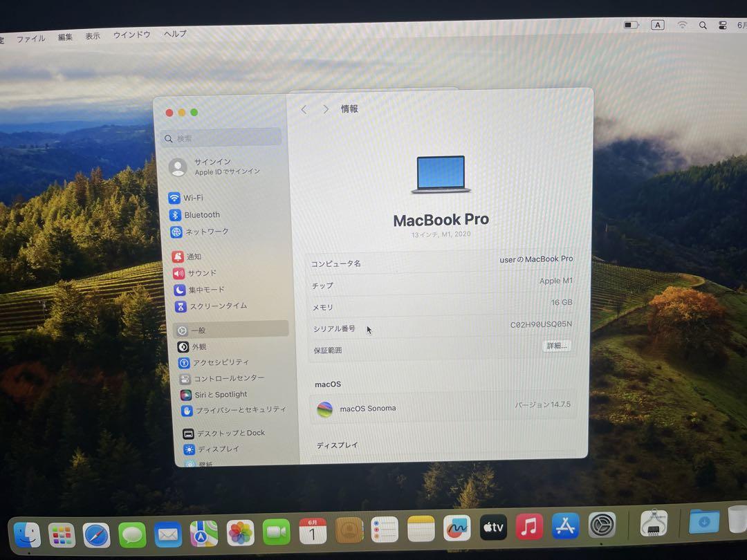Viewport: 747px width, 560px height.
Task: Select 集中モード in the sidebar
Action: 199,290
